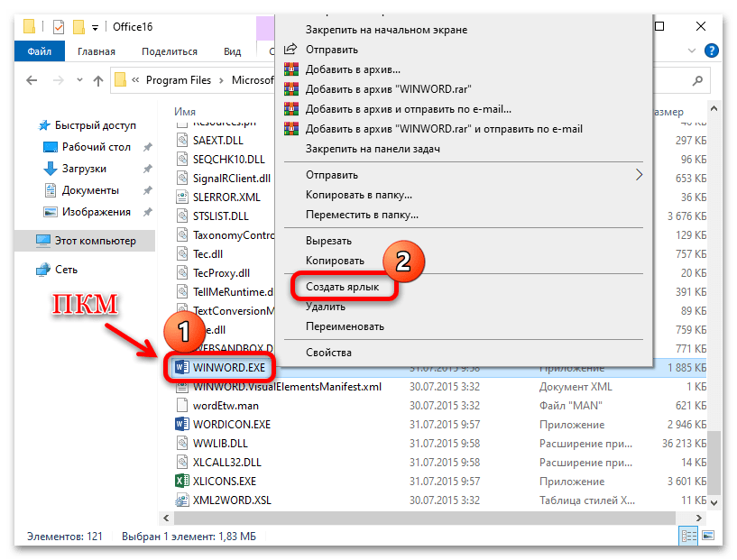Choose Отправить with share icon
The image size is (737, 560).
click(331, 50)
